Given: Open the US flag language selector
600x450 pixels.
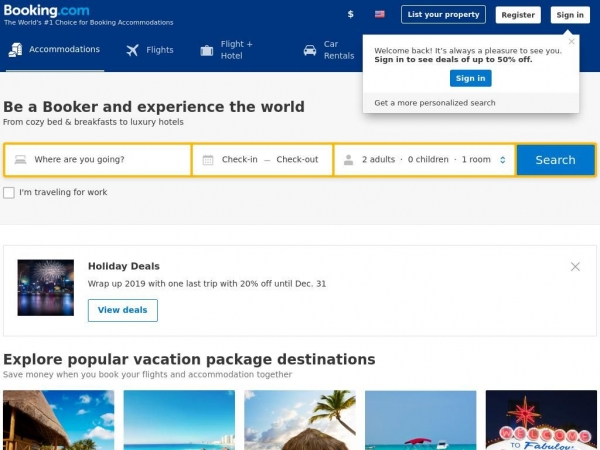Looking at the screenshot, I should pos(379,14).
